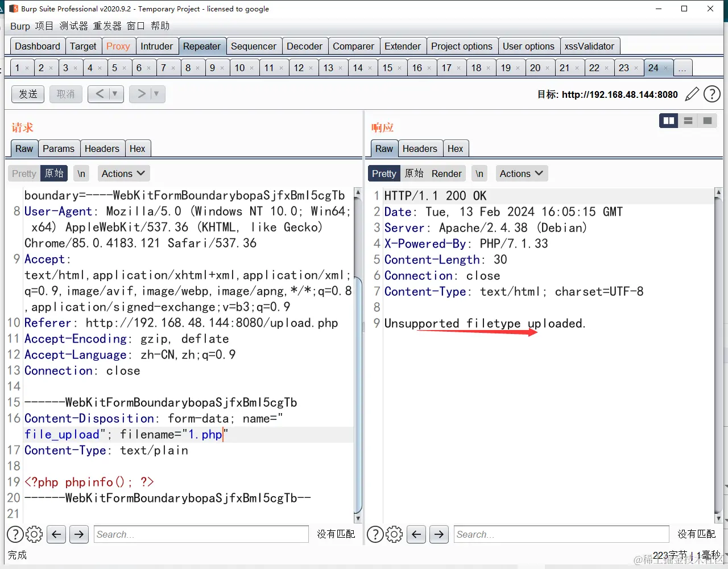Select the combined single-panel layout icon
728x569 pixels.
[x=708, y=121]
